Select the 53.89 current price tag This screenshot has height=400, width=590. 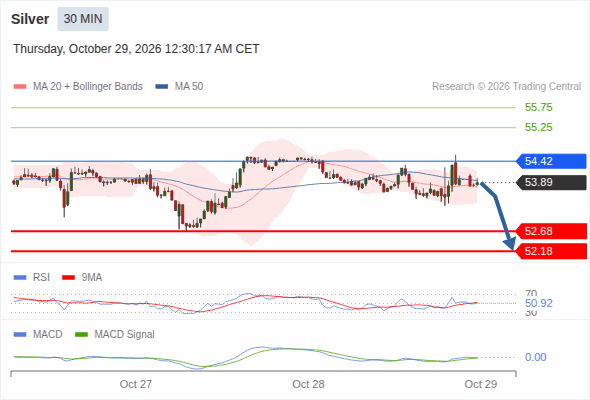(x=551, y=183)
